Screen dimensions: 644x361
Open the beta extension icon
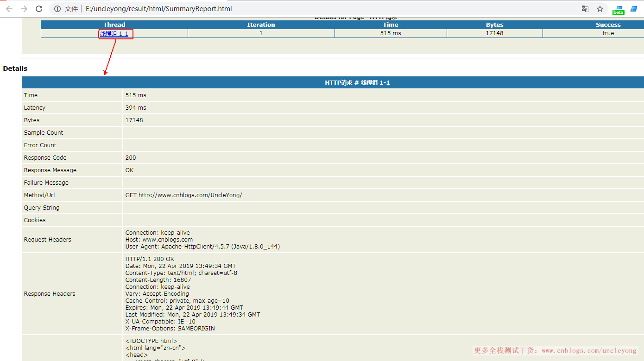619,10
